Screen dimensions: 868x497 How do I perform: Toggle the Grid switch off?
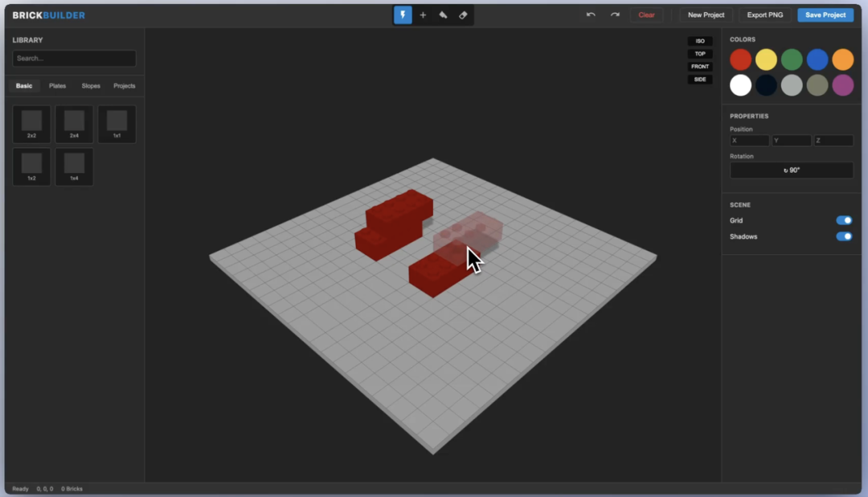click(x=844, y=220)
